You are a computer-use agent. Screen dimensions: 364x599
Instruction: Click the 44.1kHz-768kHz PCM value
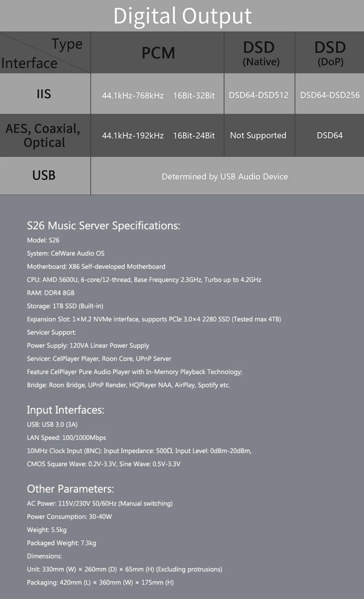coord(133,95)
